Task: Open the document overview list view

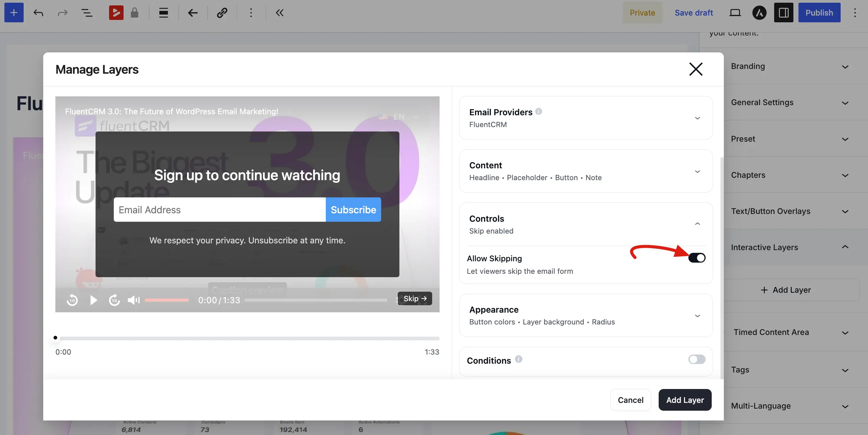Action: click(87, 13)
